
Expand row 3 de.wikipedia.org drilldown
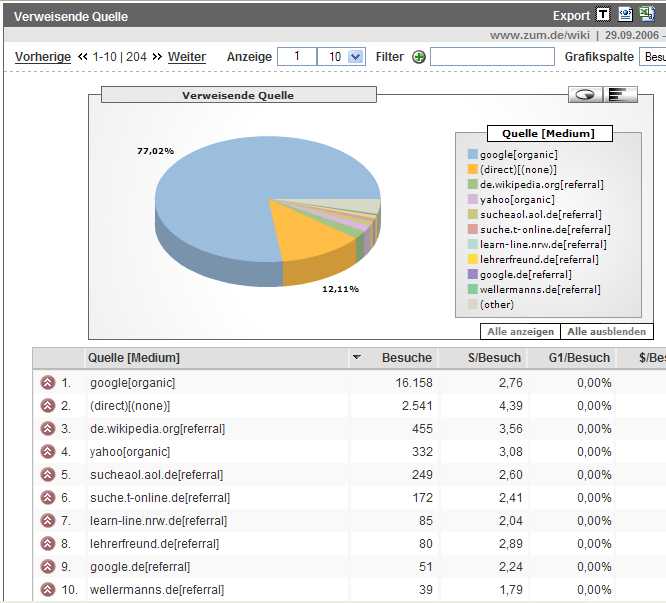coord(46,428)
